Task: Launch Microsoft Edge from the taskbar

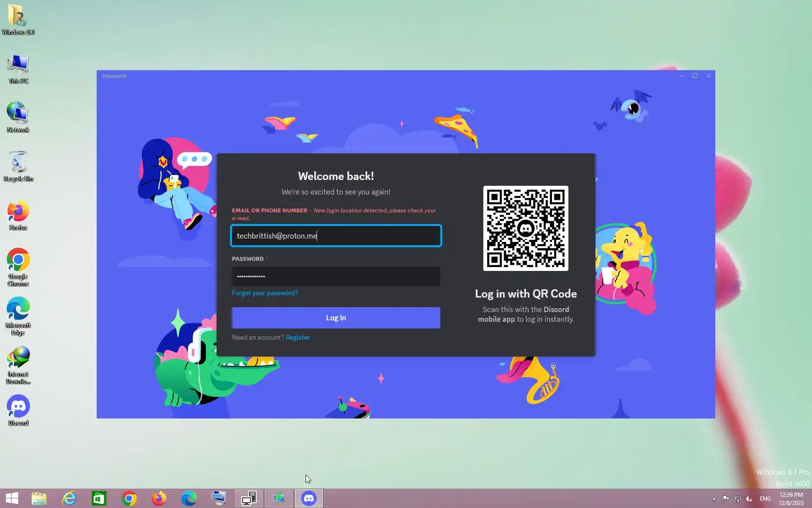Action: (189, 498)
